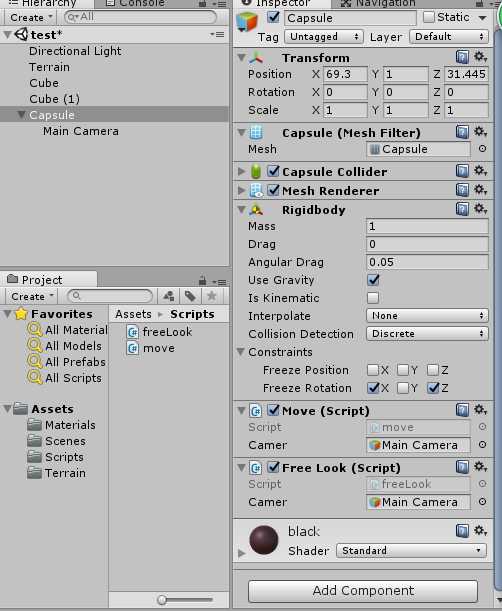Search by Label tag icon in Project

click(x=190, y=296)
